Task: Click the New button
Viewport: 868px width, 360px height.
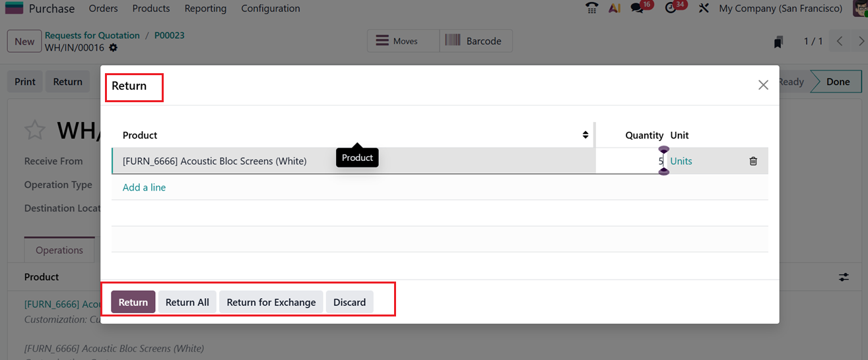Action: click(x=24, y=42)
